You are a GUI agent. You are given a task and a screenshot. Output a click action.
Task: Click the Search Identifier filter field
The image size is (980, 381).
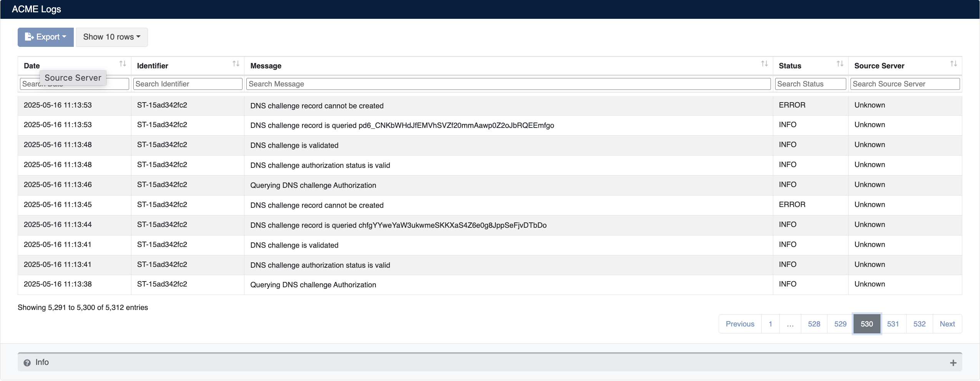(x=188, y=84)
